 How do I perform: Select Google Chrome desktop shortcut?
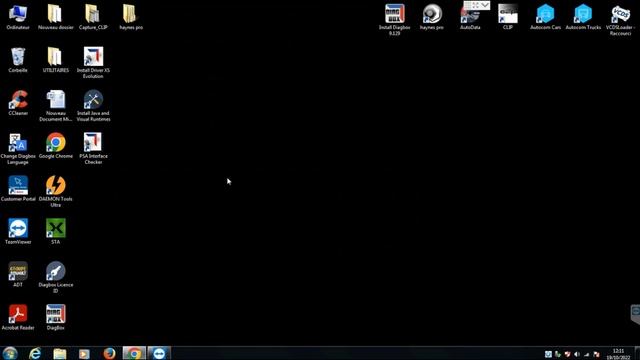coord(56,146)
